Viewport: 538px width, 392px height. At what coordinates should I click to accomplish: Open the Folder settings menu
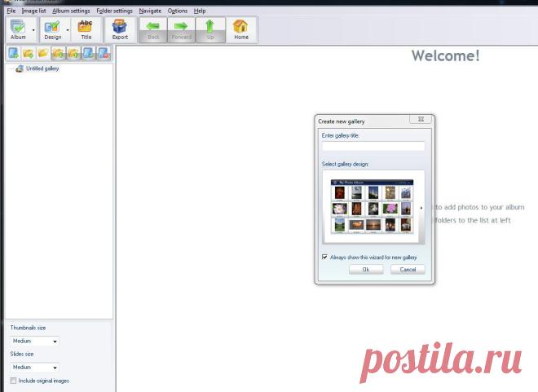(x=115, y=11)
